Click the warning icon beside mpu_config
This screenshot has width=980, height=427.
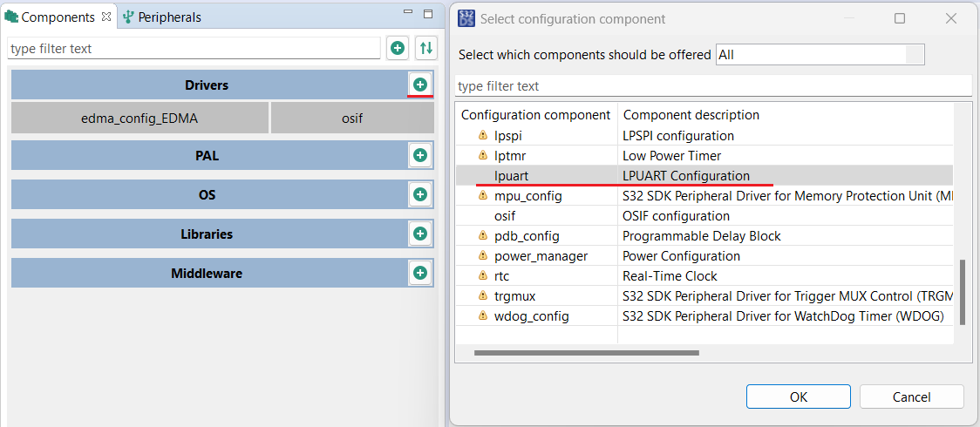click(x=482, y=196)
